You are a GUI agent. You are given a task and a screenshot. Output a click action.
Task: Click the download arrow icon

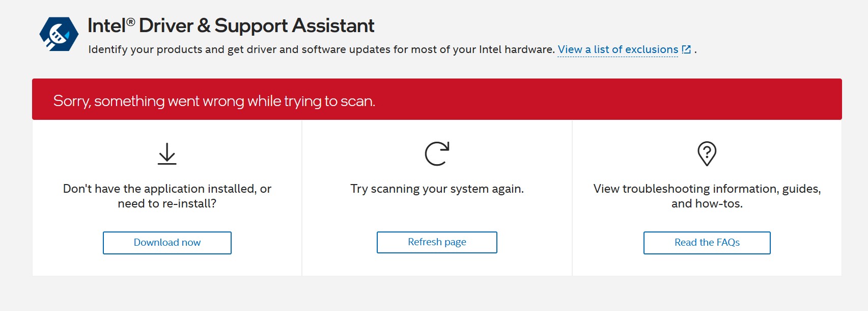click(167, 153)
